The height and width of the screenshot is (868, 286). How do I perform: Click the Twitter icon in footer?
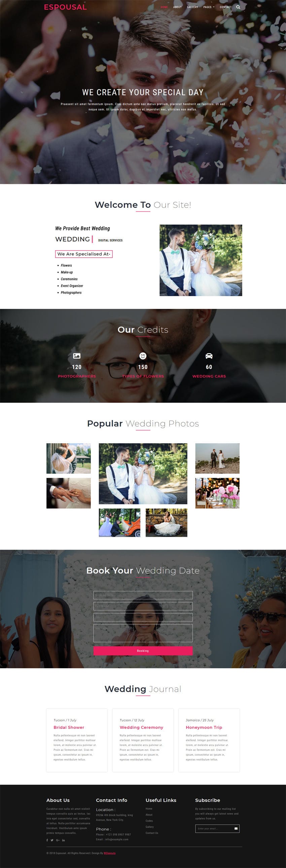click(52, 840)
